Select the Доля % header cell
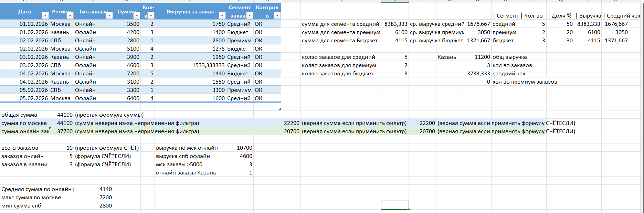The height and width of the screenshot is (213, 644). pyautogui.click(x=560, y=16)
